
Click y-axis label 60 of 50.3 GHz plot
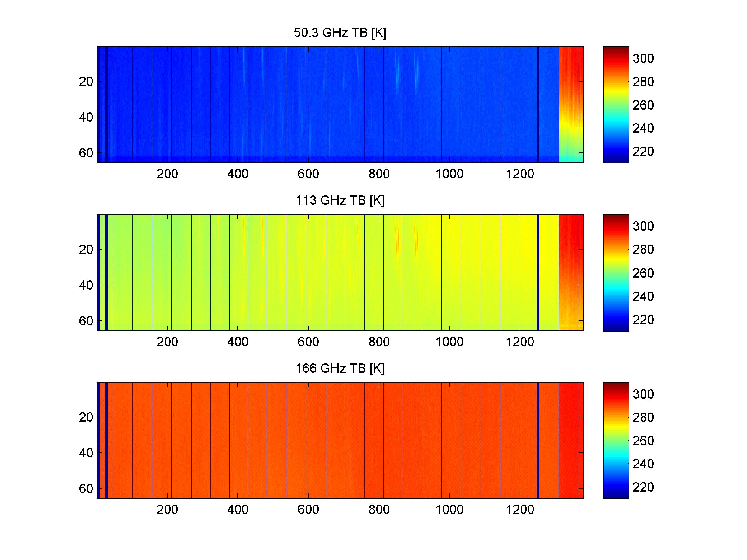[x=86, y=153]
